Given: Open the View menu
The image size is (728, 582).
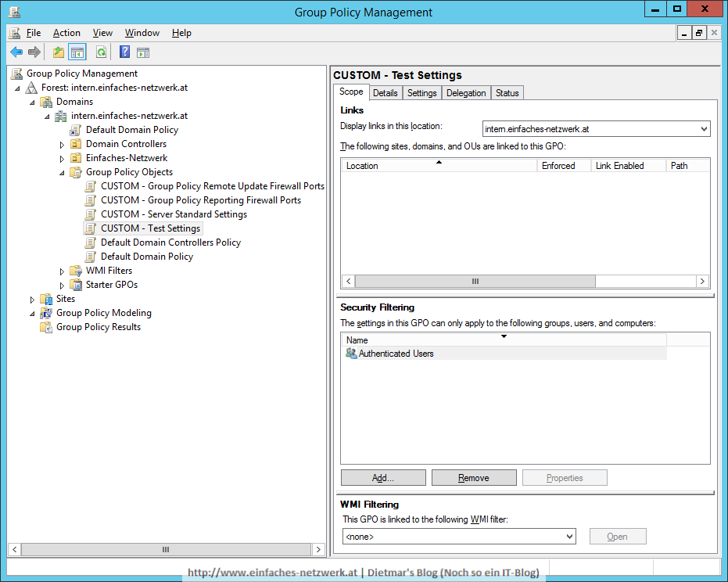Looking at the screenshot, I should point(102,33).
